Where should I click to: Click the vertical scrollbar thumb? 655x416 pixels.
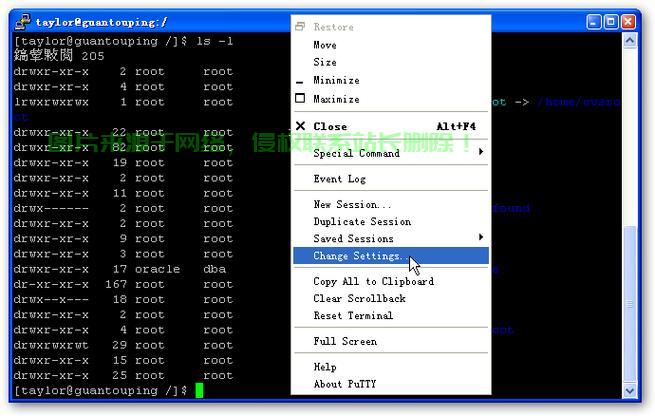630,304
